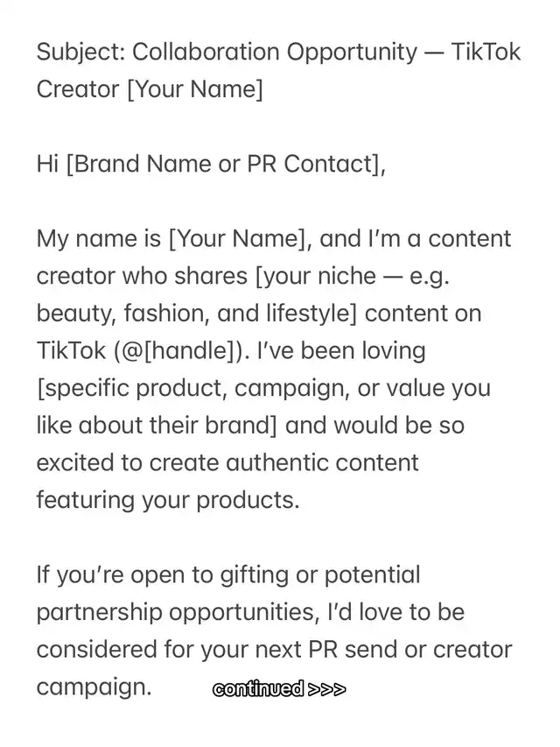
Task: Select the "Creator [Your Name]" placeholder in the subject
Action: 149,89
